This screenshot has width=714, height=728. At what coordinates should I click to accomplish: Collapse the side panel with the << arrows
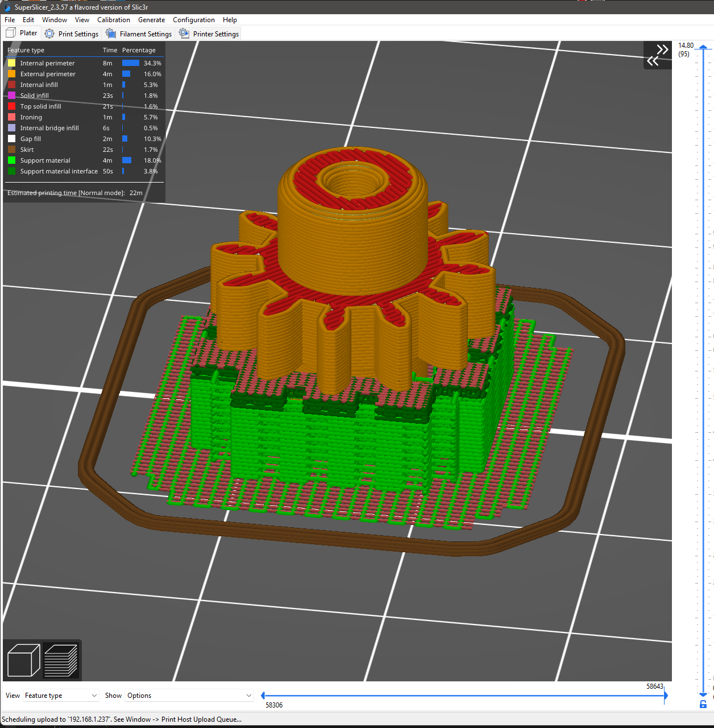tap(651, 61)
